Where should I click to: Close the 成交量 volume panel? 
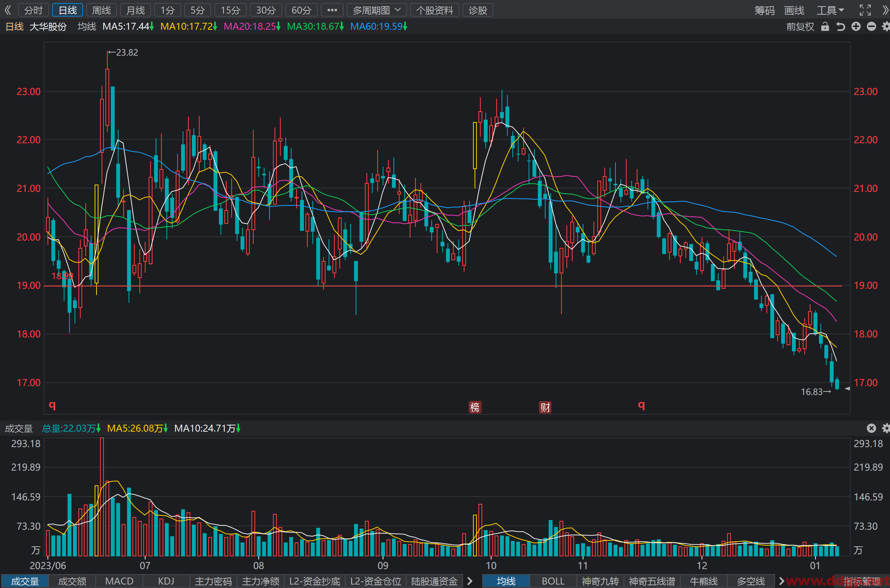pyautogui.click(x=871, y=428)
